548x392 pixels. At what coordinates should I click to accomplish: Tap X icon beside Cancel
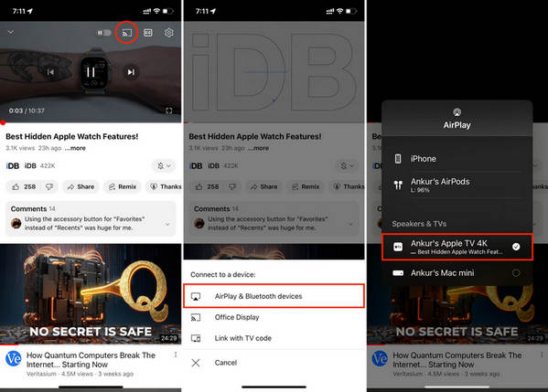[196, 363]
